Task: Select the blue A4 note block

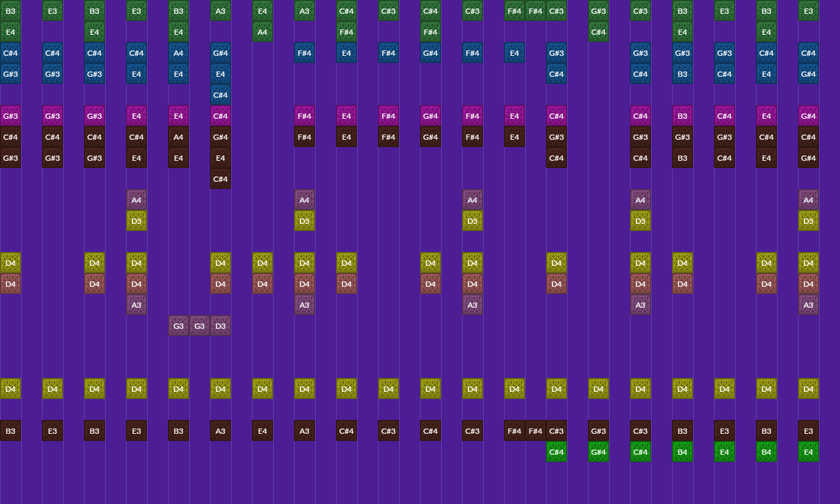Action: [x=178, y=53]
